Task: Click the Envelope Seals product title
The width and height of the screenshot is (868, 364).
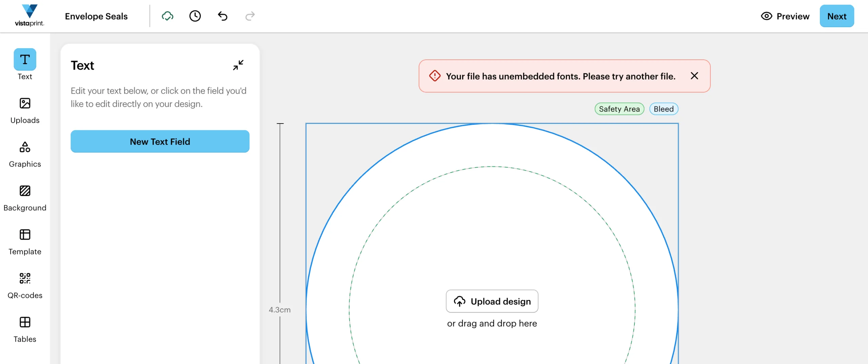Action: [96, 16]
